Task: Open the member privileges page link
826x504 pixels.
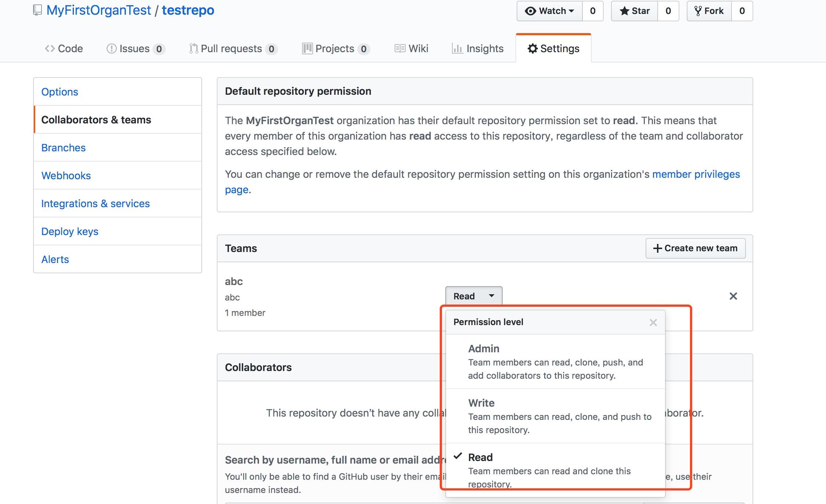Action: point(696,174)
